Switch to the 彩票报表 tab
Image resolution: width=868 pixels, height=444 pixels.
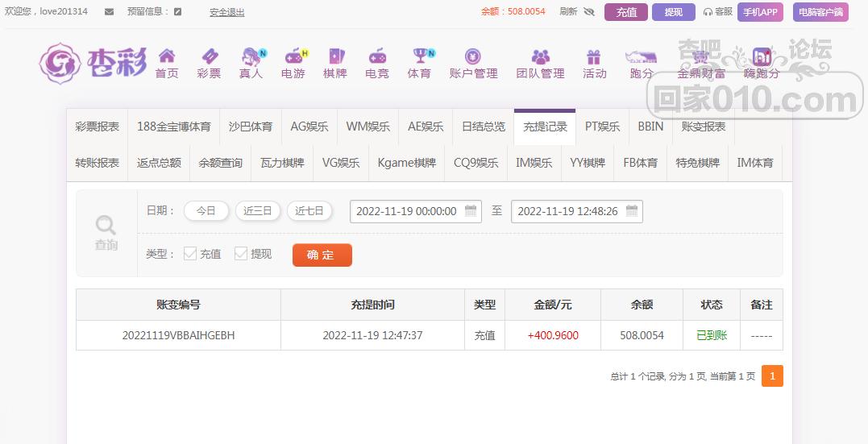pyautogui.click(x=98, y=127)
